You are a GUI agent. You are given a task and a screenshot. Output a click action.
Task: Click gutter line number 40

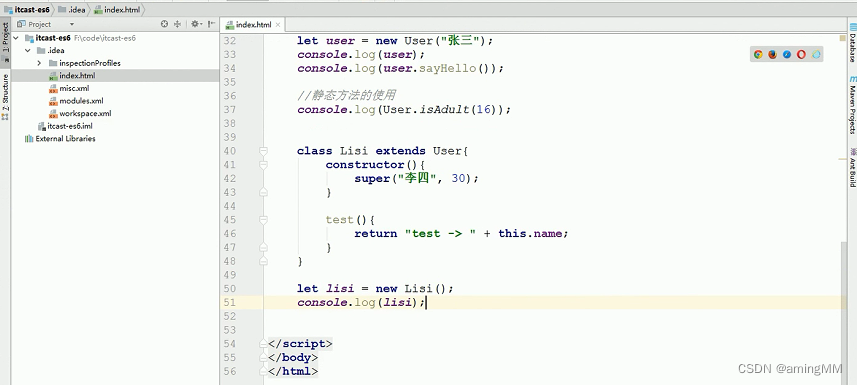point(230,151)
